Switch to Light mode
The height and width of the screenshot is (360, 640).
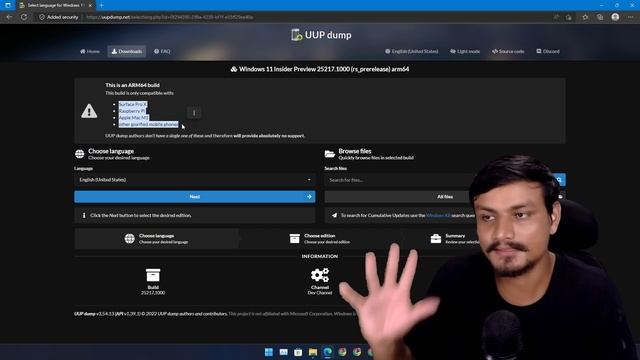[x=465, y=51]
